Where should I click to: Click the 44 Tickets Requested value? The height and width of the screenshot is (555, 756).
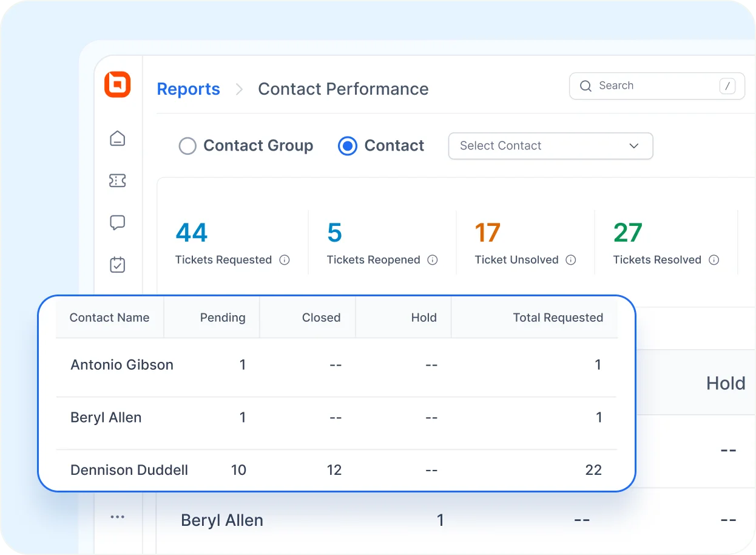click(x=192, y=233)
